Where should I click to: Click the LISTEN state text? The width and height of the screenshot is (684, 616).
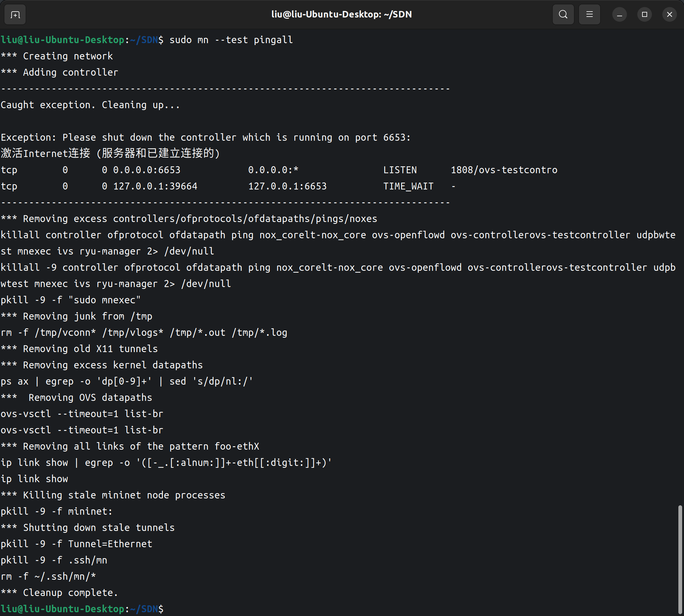pyautogui.click(x=400, y=170)
